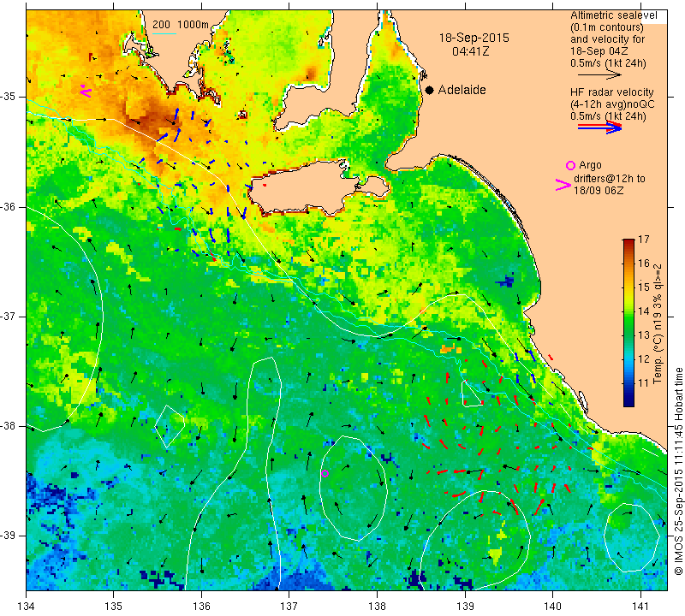Click the cyan 200 1000m contour legend line
685x616 pixels.
click(164, 33)
